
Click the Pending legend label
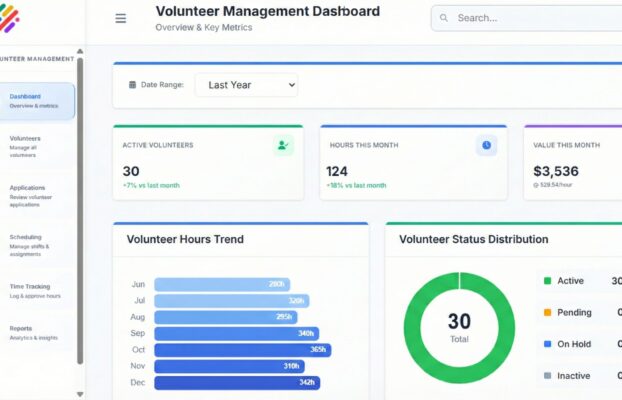(574, 312)
